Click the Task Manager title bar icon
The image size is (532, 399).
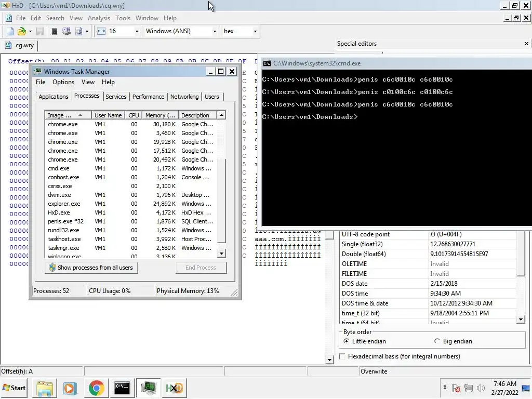tap(38, 71)
